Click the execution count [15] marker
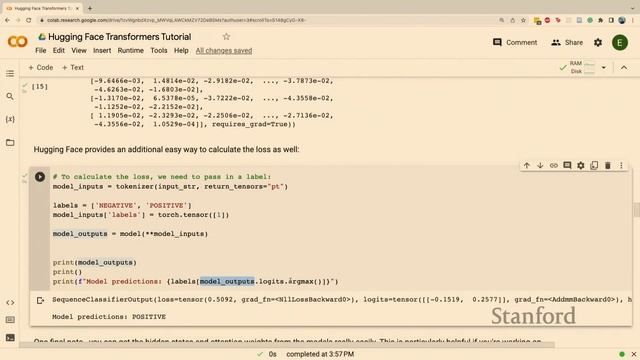The width and height of the screenshot is (640, 360). (40, 87)
